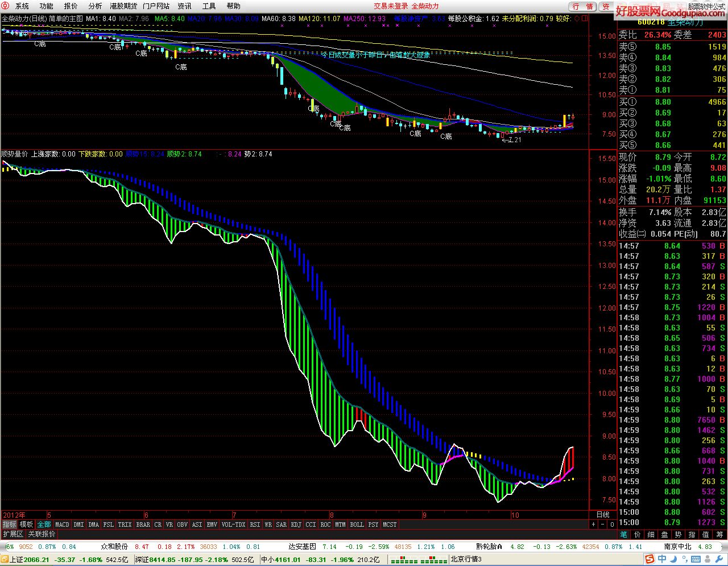Image resolution: width=728 pixels, height=566 pixels.
Task: Switch indicator to BOLL
Action: 357,524
